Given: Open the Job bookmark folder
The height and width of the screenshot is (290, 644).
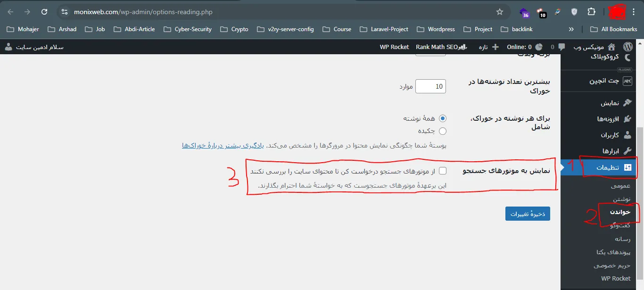Looking at the screenshot, I should [x=95, y=29].
